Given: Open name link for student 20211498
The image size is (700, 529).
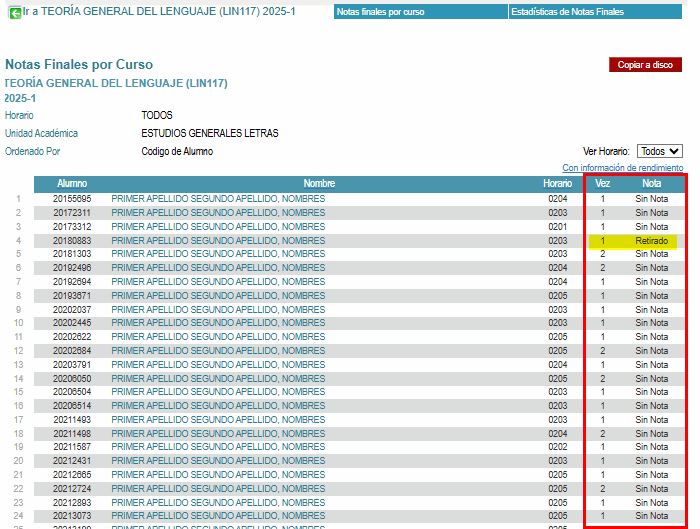Looking at the screenshot, I should tap(218, 434).
